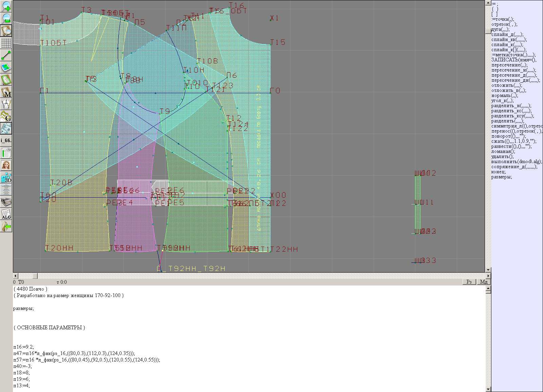543x392 pixels.
Task: Click code editor scrollbar down arrow
Action: tap(488, 389)
